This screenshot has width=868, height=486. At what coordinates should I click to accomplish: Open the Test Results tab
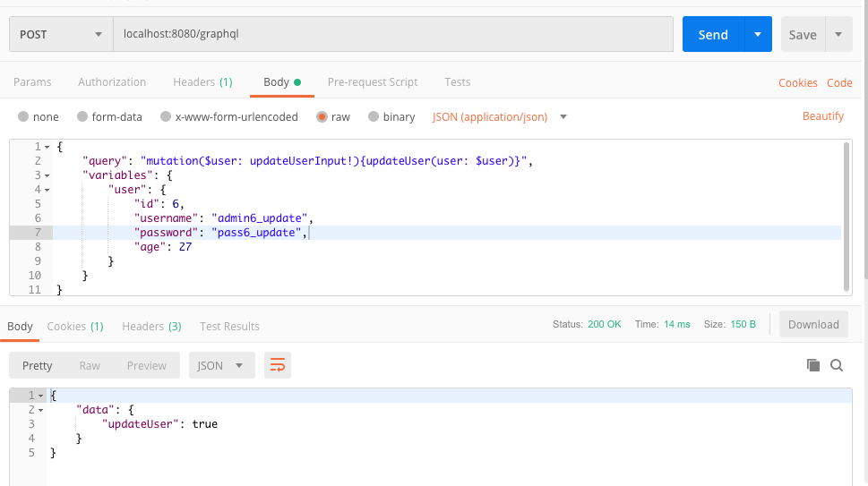coord(229,326)
